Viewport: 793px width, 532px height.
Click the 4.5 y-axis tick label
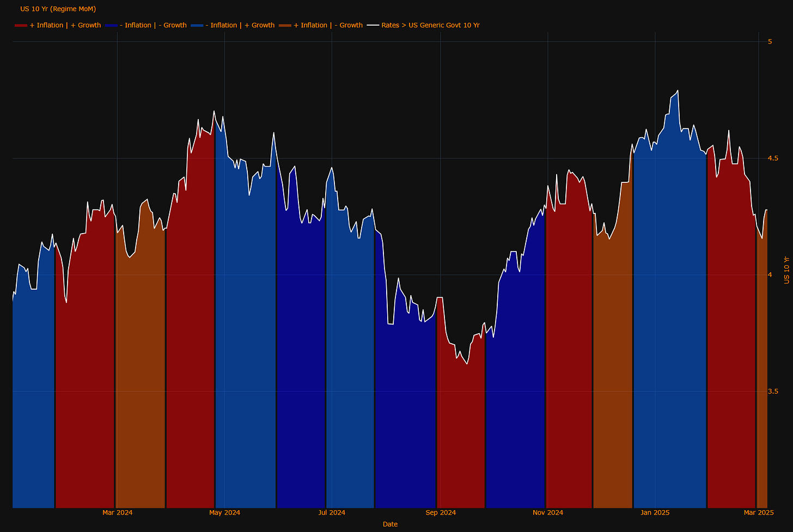(772, 158)
